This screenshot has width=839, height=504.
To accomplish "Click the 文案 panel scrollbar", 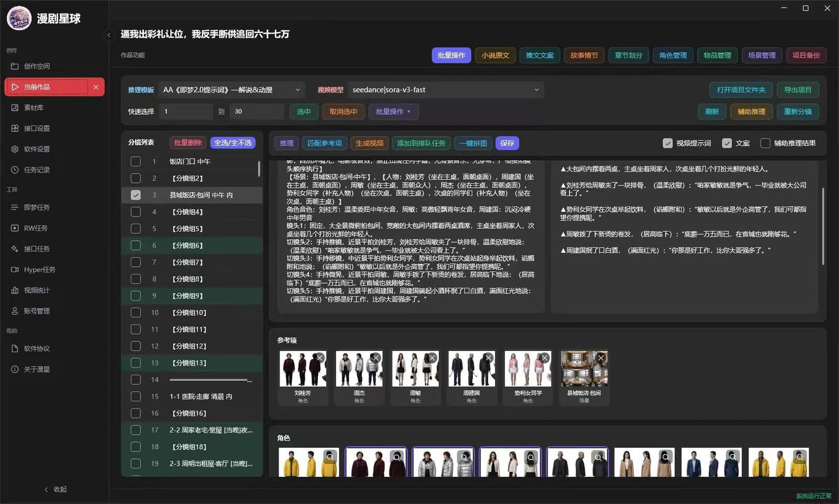I will 823,226.
